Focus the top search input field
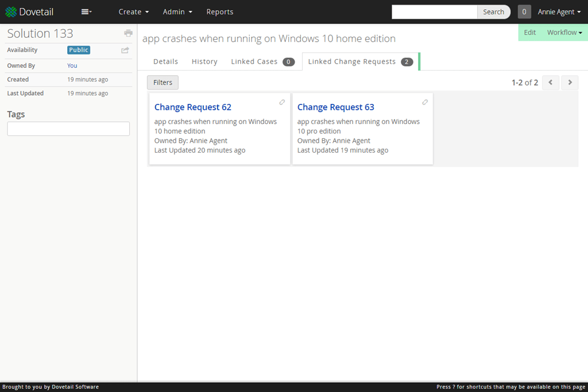The image size is (588, 392). click(434, 12)
